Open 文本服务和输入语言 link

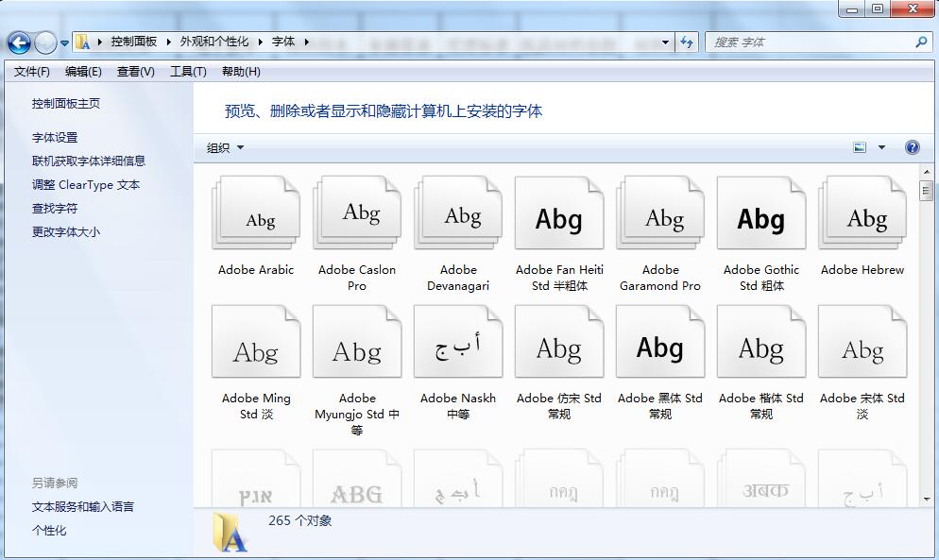point(82,507)
